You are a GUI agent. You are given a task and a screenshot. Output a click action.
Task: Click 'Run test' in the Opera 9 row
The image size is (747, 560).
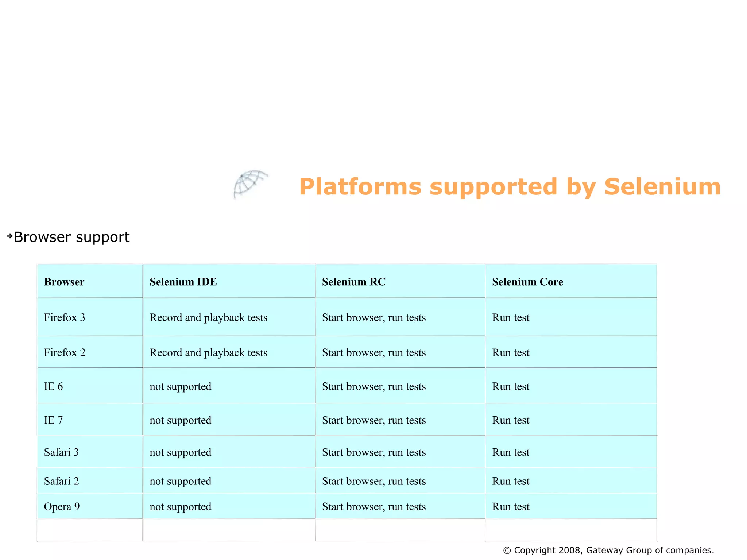point(511,507)
